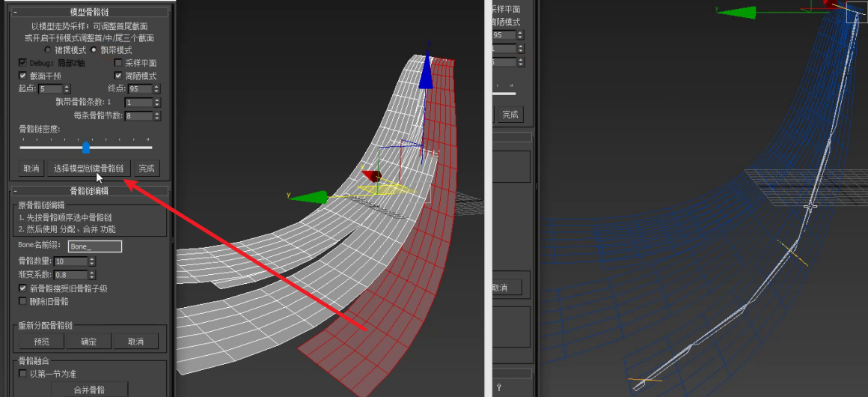868x397 pixels.
Task: Click the 重新分配骨骼链 group label
Action: (x=46, y=325)
